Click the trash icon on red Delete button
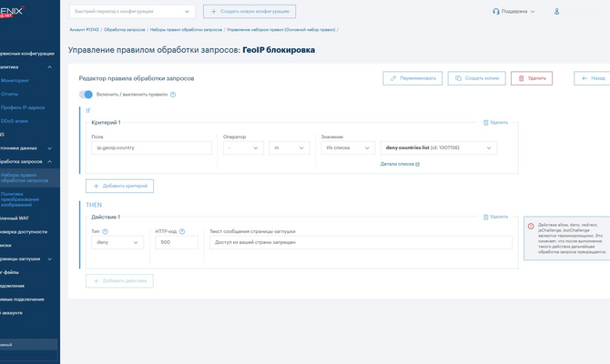Image resolution: width=610 pixels, height=364 pixels. point(522,78)
